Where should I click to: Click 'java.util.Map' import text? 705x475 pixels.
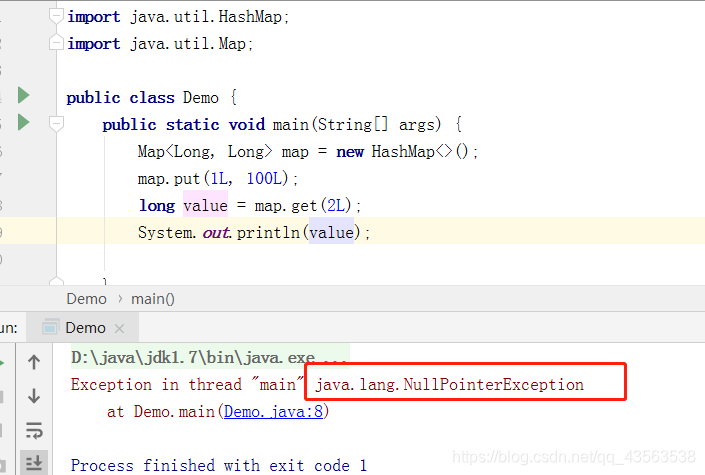point(188,44)
